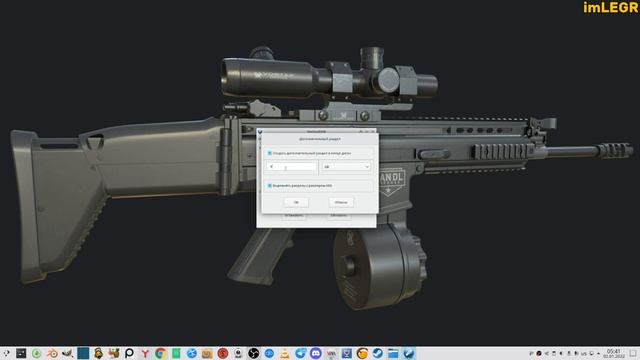This screenshot has height=360, width=640.
Task: Open the padlock password app in taskbar
Action: [x=98, y=353]
